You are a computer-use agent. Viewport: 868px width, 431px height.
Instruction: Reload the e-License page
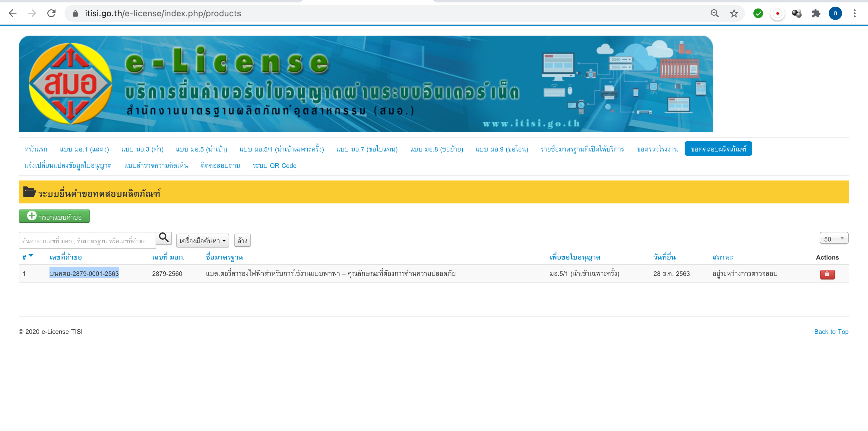point(51,14)
